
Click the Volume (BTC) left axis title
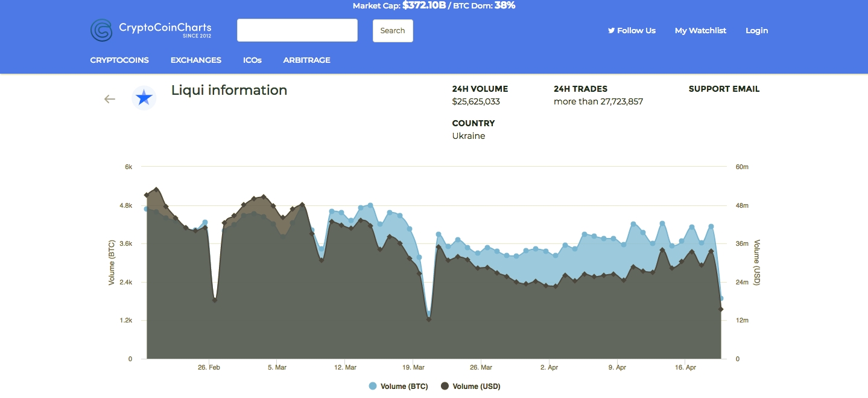[112, 263]
